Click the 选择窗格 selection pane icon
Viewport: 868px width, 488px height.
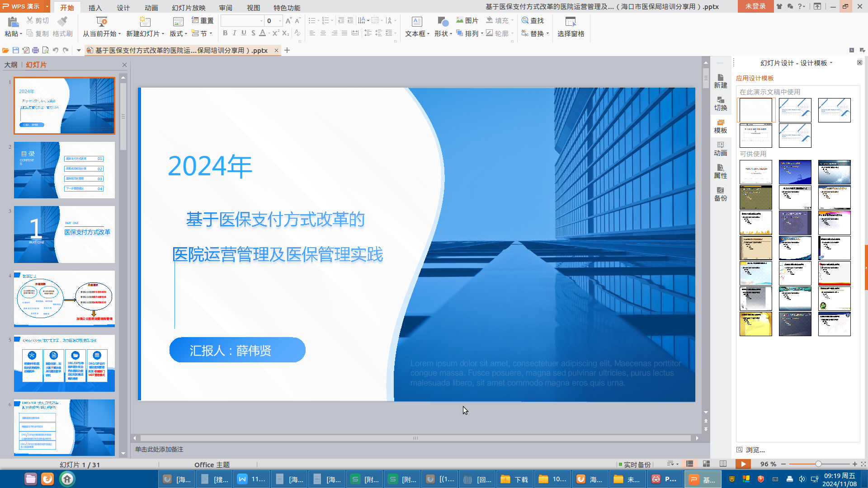(x=571, y=27)
